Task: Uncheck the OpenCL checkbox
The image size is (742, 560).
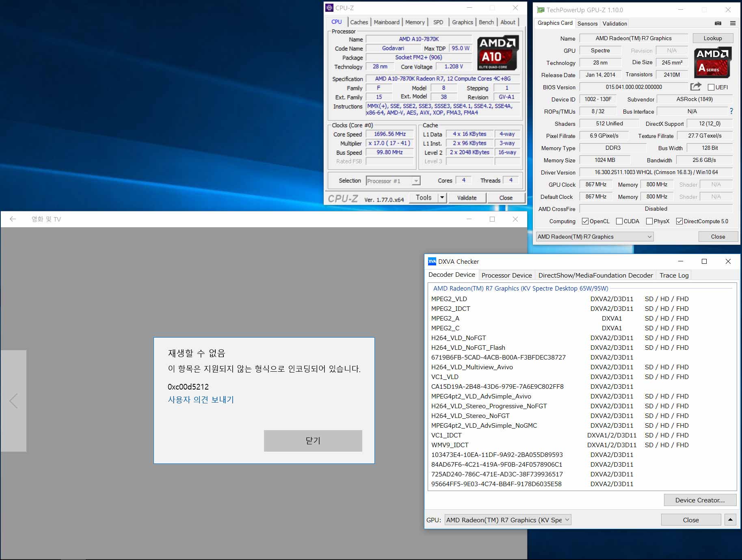Action: click(585, 221)
